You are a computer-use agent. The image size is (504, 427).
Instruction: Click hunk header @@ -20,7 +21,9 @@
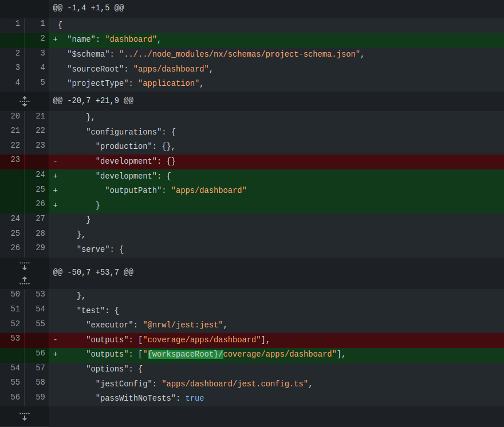coord(93,101)
